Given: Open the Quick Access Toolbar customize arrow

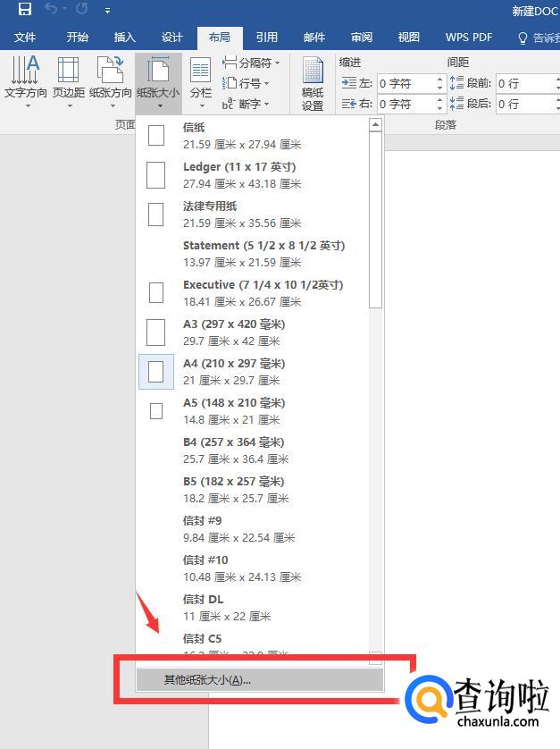Looking at the screenshot, I should [x=107, y=10].
